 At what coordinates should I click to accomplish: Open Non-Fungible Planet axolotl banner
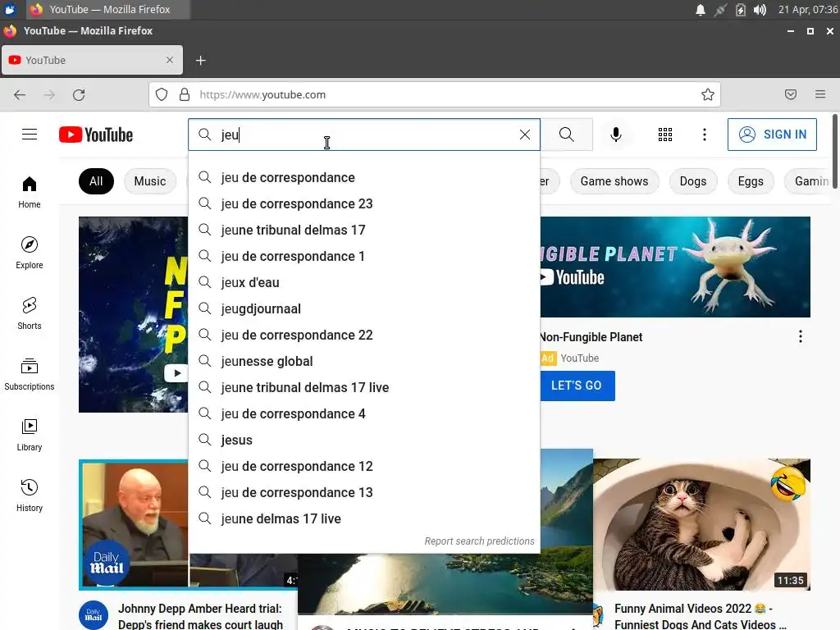pyautogui.click(x=675, y=267)
